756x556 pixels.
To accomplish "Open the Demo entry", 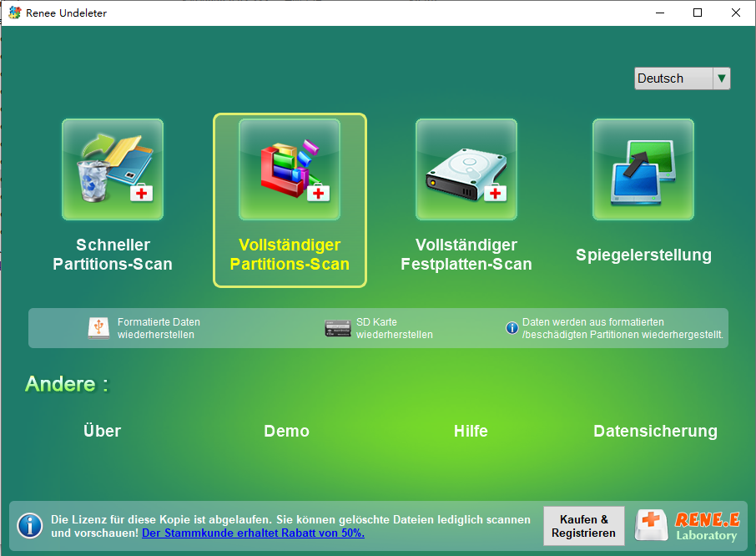I will pyautogui.click(x=286, y=431).
